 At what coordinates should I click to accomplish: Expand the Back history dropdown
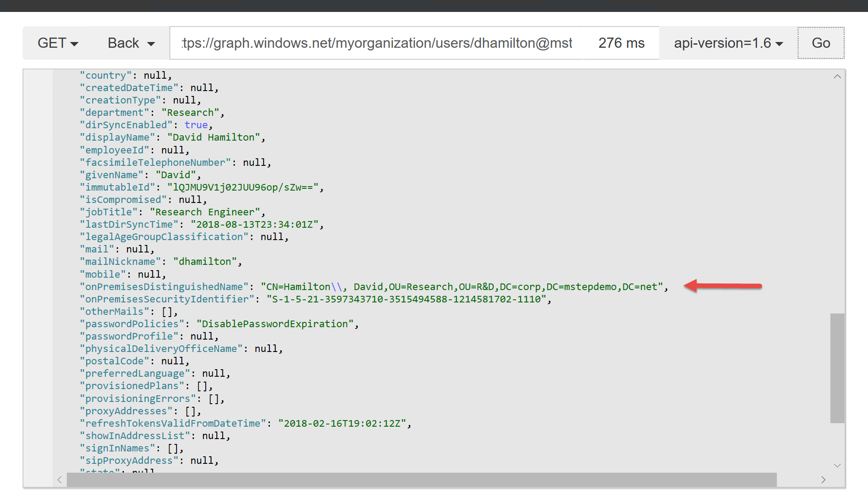131,43
